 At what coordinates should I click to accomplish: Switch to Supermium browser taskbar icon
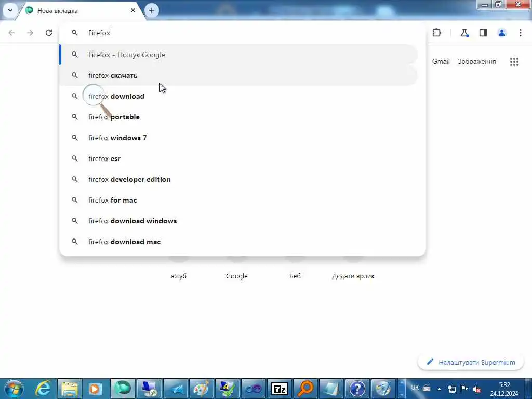pyautogui.click(x=123, y=389)
